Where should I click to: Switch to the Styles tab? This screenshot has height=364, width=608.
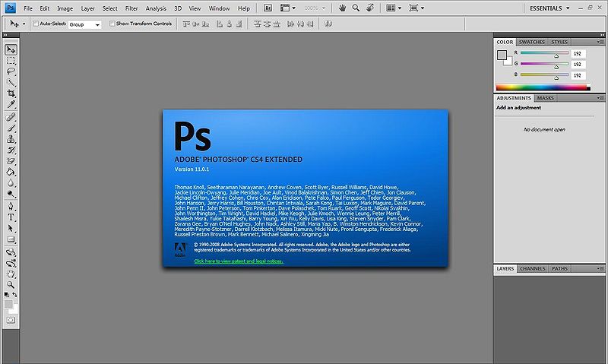(559, 42)
